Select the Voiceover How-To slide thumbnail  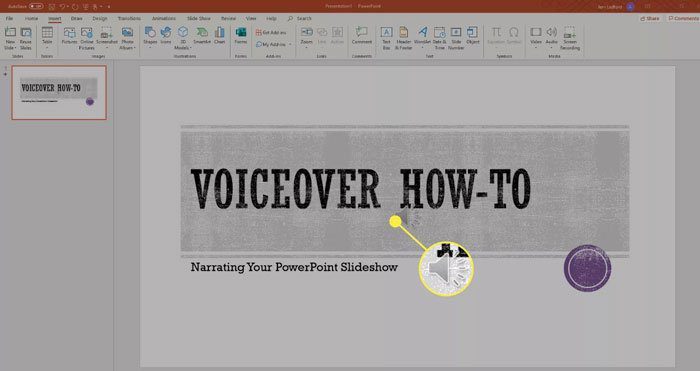(x=59, y=93)
